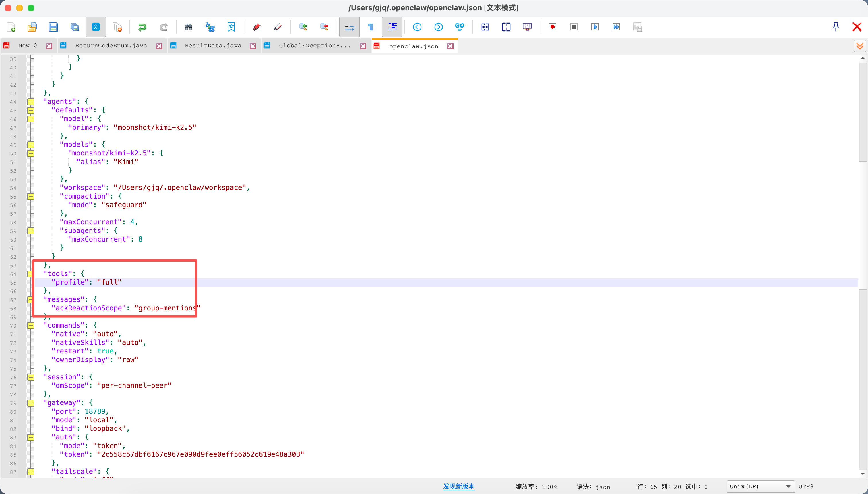Collapse the "gateway" block fold marker

[30, 403]
